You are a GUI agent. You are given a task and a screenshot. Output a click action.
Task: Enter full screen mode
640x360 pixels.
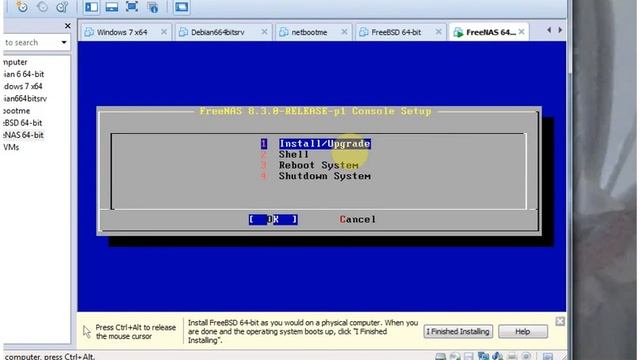132,7
